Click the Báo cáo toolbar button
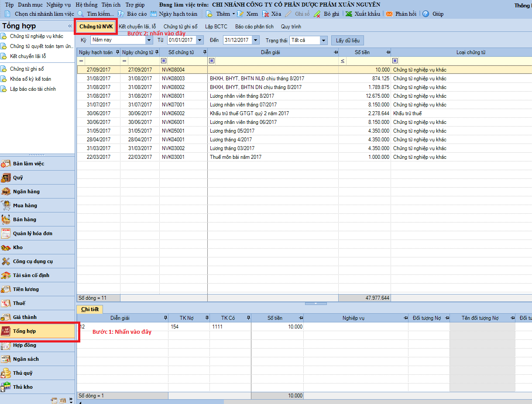Viewport: 532px width, 404px height. click(132, 14)
